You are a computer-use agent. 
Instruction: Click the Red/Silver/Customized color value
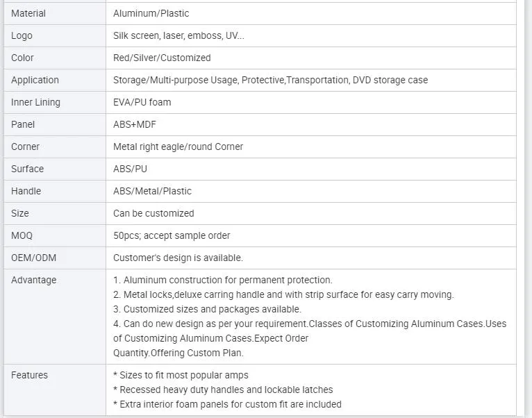(x=162, y=58)
